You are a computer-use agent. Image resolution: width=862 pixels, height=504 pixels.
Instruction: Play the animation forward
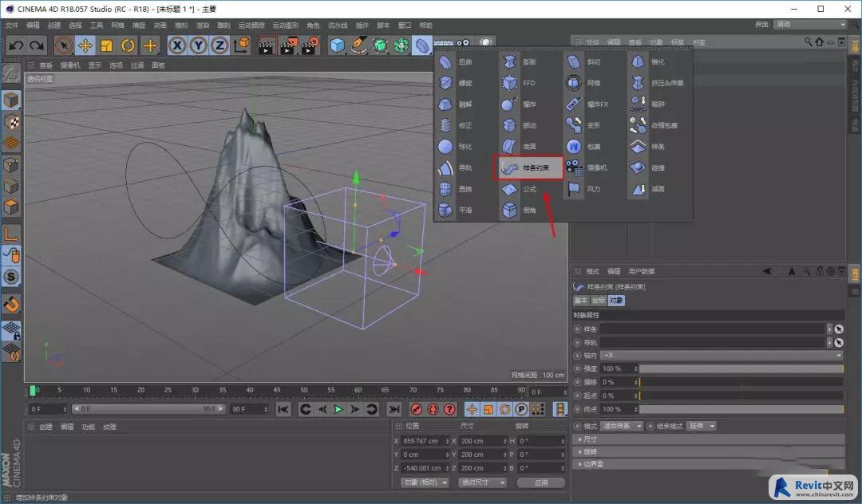[338, 409]
